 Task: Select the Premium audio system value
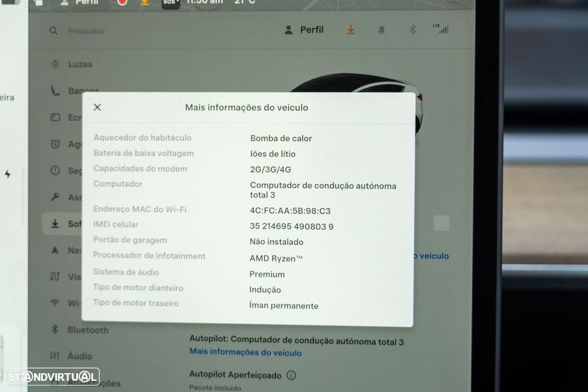click(267, 274)
